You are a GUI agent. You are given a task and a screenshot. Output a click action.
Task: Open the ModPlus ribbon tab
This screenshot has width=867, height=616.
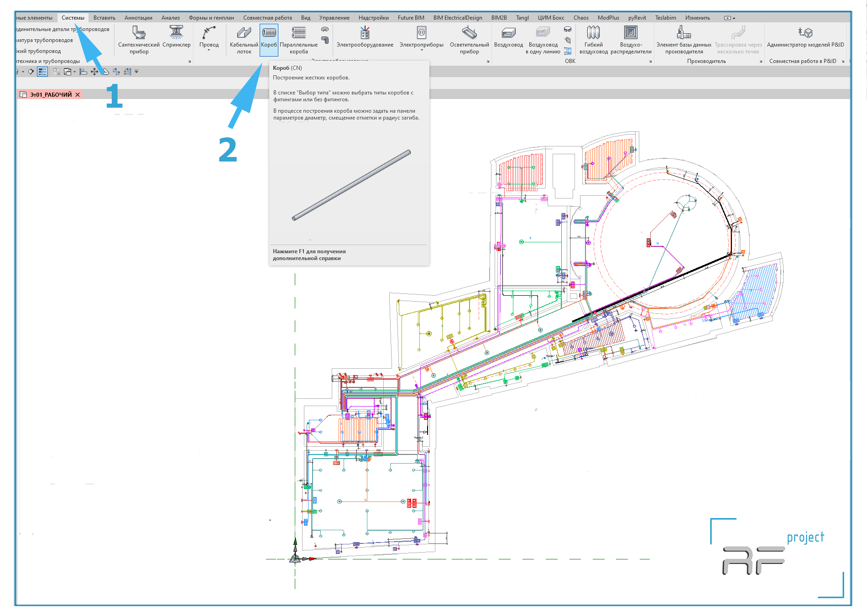[608, 18]
